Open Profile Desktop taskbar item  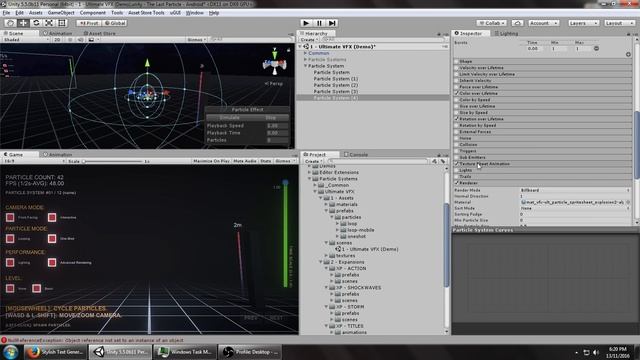[250, 351]
